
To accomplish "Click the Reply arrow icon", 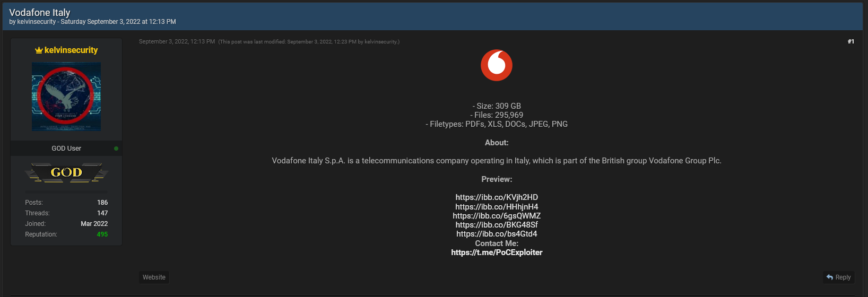I will pyautogui.click(x=830, y=277).
